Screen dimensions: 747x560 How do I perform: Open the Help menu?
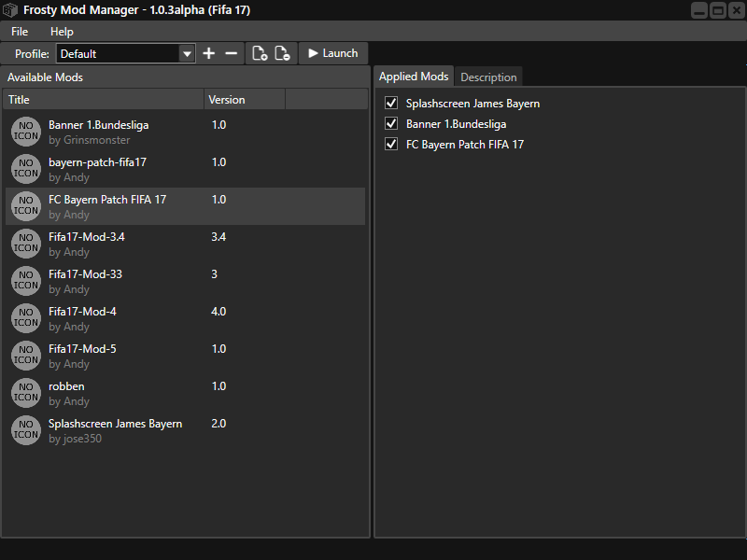click(x=62, y=32)
